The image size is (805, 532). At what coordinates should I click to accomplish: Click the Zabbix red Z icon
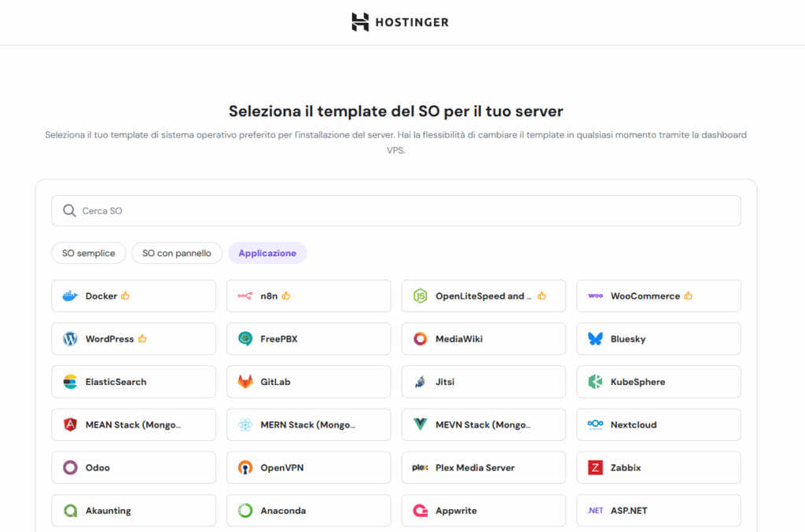click(596, 468)
